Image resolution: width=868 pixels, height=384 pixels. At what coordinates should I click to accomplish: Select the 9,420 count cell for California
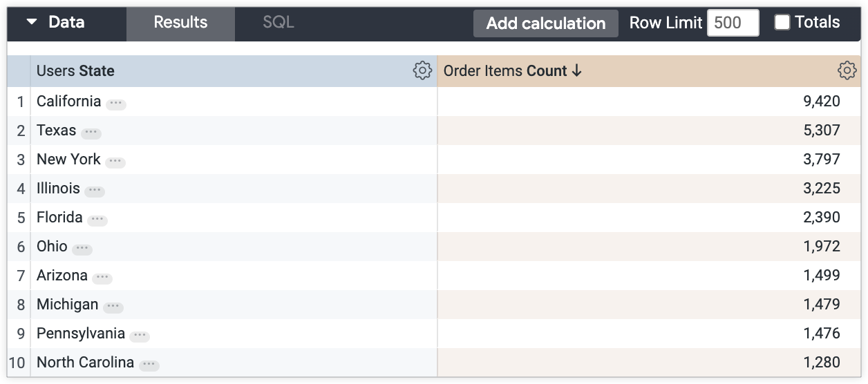(x=821, y=102)
